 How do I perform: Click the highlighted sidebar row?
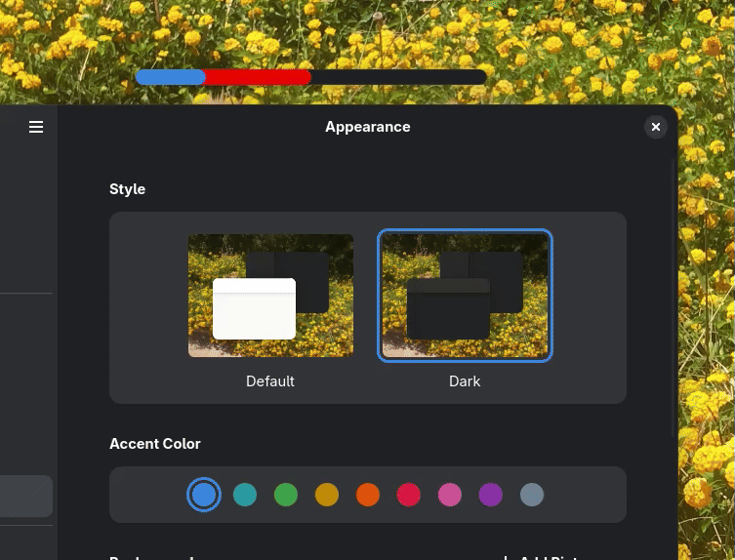click(26, 497)
